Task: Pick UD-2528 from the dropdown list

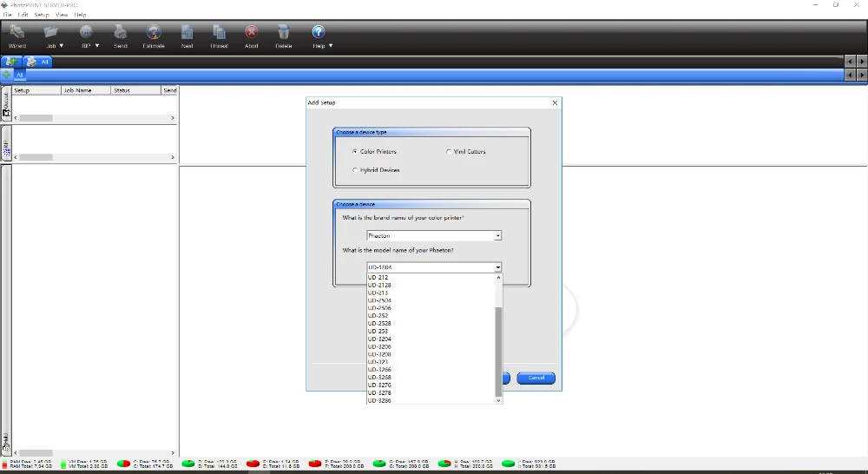Action: pyautogui.click(x=431, y=324)
